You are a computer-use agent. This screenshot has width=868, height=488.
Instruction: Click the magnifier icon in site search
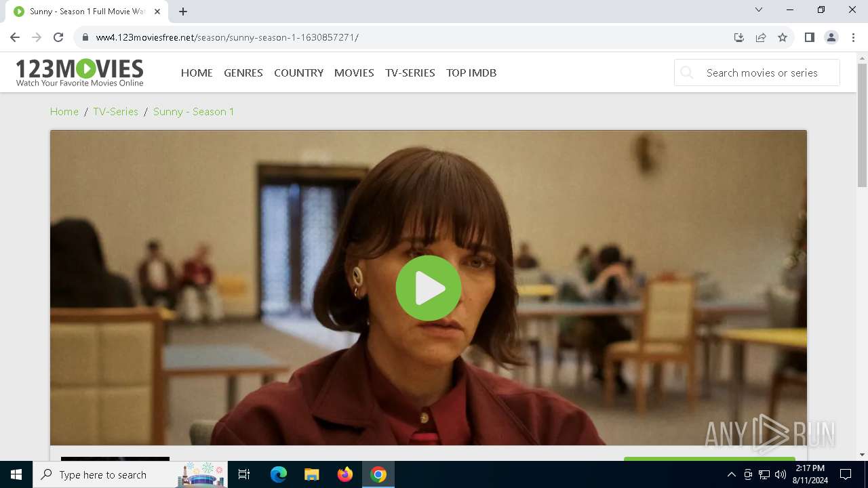[x=687, y=73]
